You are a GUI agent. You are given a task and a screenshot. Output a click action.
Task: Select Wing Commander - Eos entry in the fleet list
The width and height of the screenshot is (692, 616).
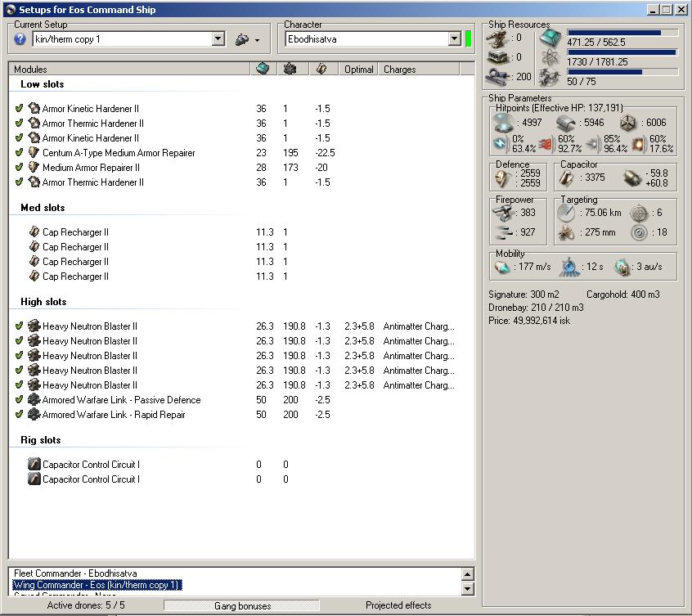tap(97, 585)
